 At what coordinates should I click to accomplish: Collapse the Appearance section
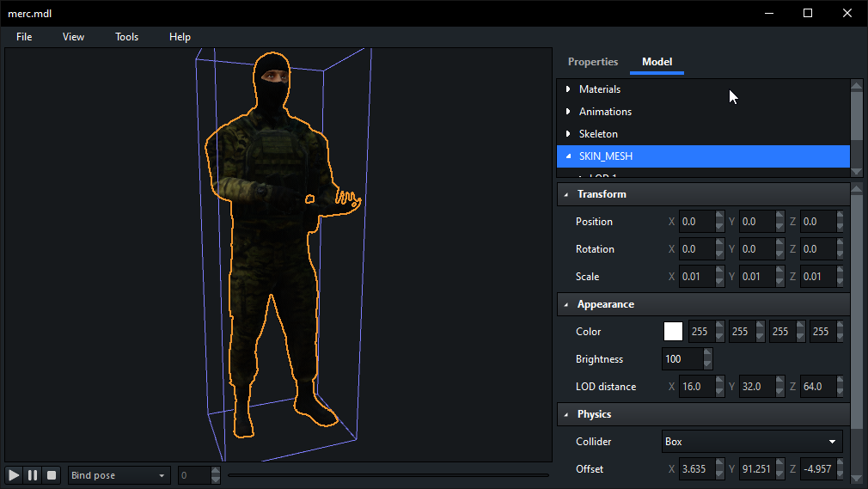pyautogui.click(x=566, y=304)
